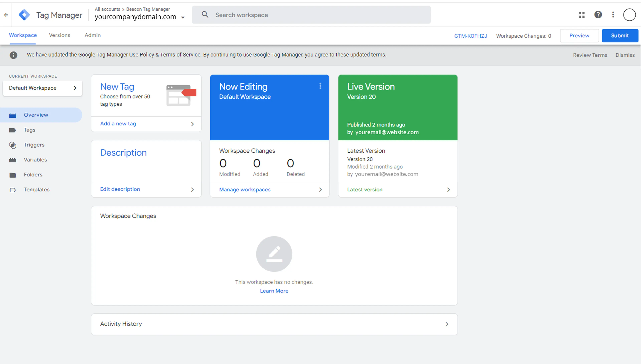Click the Beacon Tag Manager breadcrumb
Viewport: 641px width, 364px height.
[x=148, y=9]
